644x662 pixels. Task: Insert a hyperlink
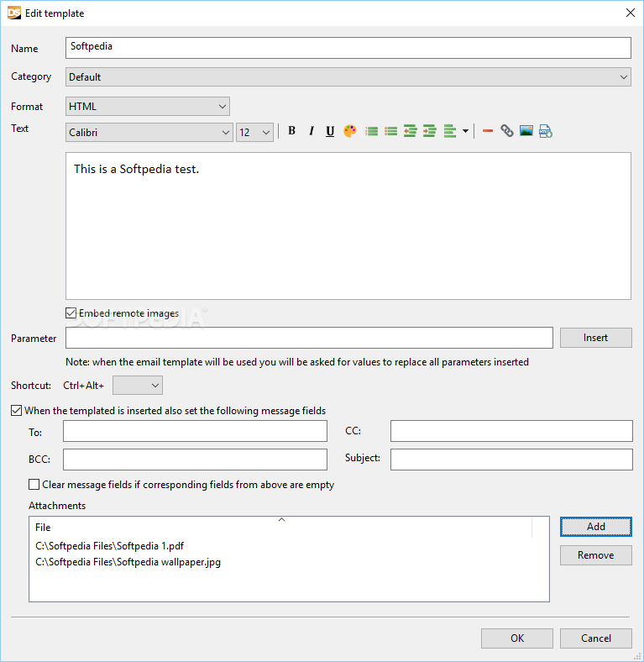(x=507, y=131)
